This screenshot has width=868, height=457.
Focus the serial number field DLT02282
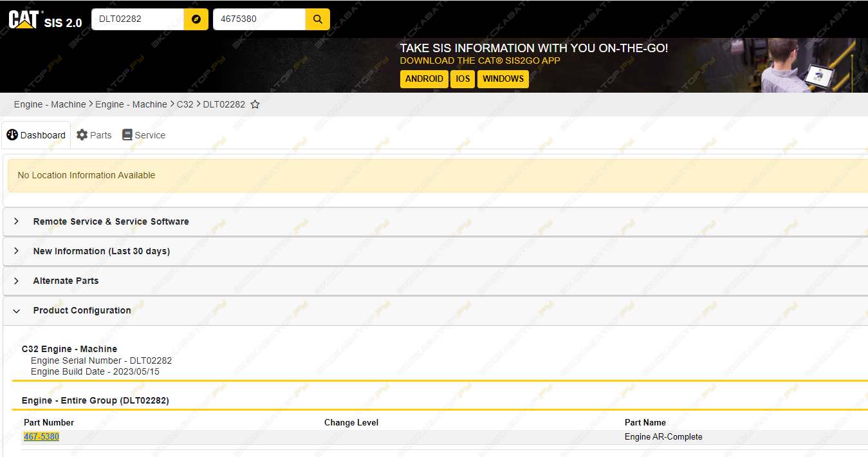click(138, 19)
